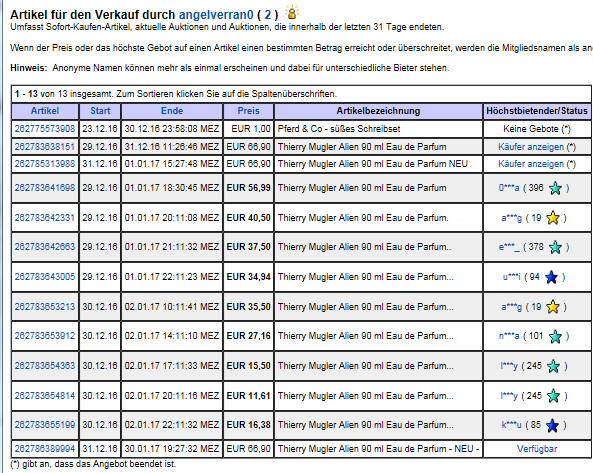Image resolution: width=593 pixels, height=473 pixels.
Task: Open item number 262775573908
Action: (x=45, y=129)
